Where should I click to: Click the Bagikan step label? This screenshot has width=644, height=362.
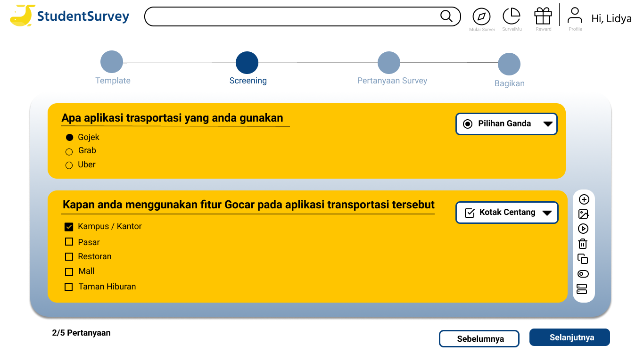[x=510, y=83]
